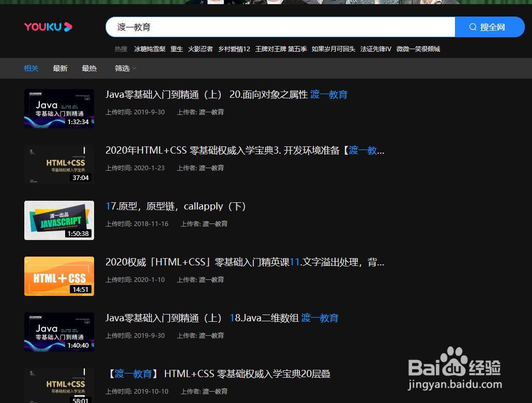
Task: Click the upload date 2018-11-16
Action: point(151,223)
